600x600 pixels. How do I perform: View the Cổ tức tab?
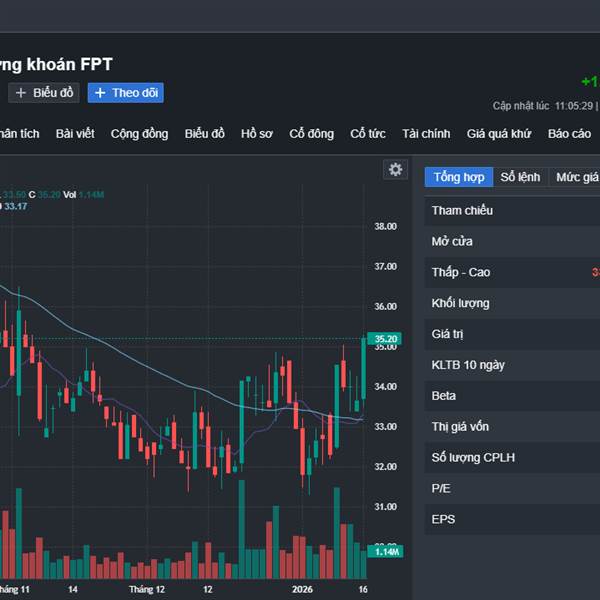click(367, 134)
